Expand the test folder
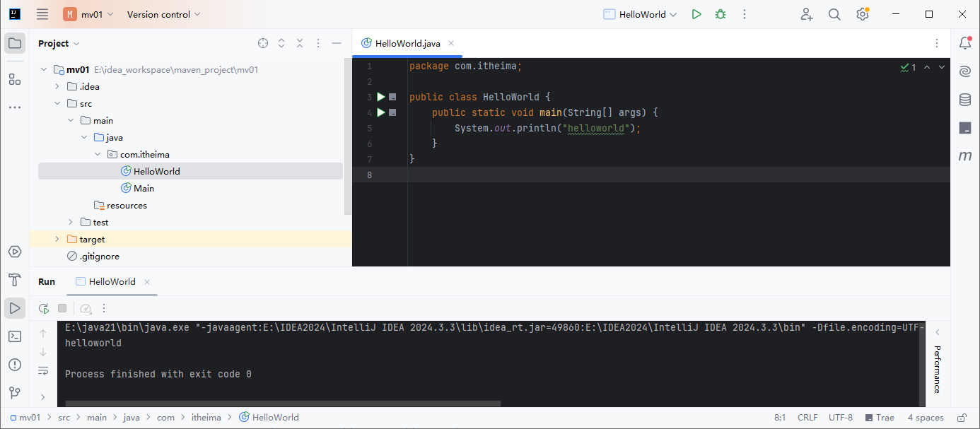 coord(71,223)
